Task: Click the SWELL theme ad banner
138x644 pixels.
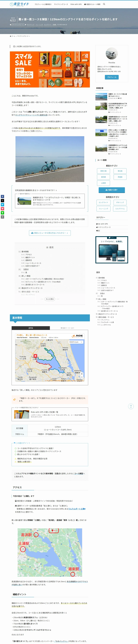Action: point(112,250)
